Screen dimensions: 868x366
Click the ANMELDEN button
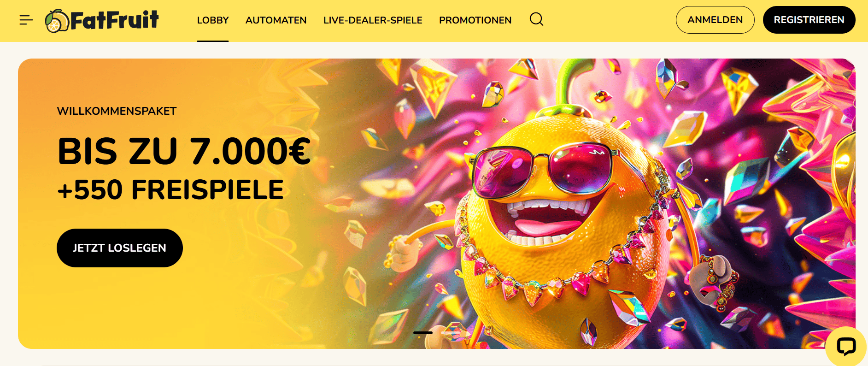pos(715,20)
